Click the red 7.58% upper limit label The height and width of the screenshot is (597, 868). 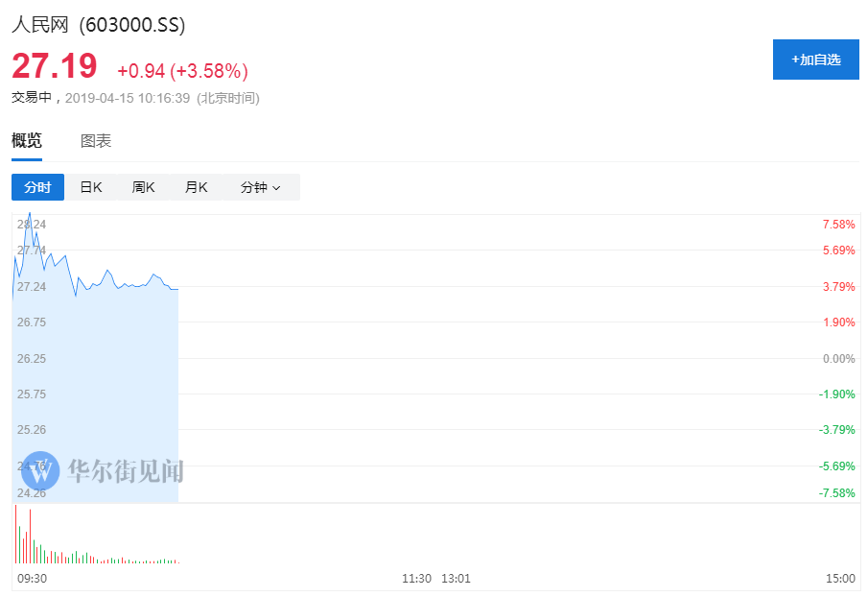[838, 225]
